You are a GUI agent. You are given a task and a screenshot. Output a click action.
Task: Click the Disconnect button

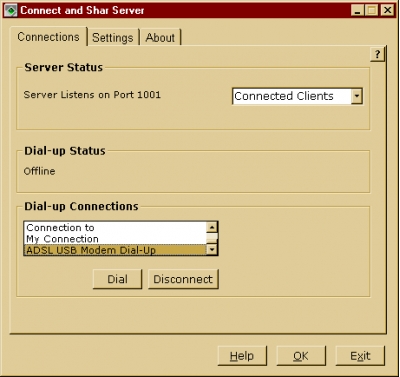[183, 279]
